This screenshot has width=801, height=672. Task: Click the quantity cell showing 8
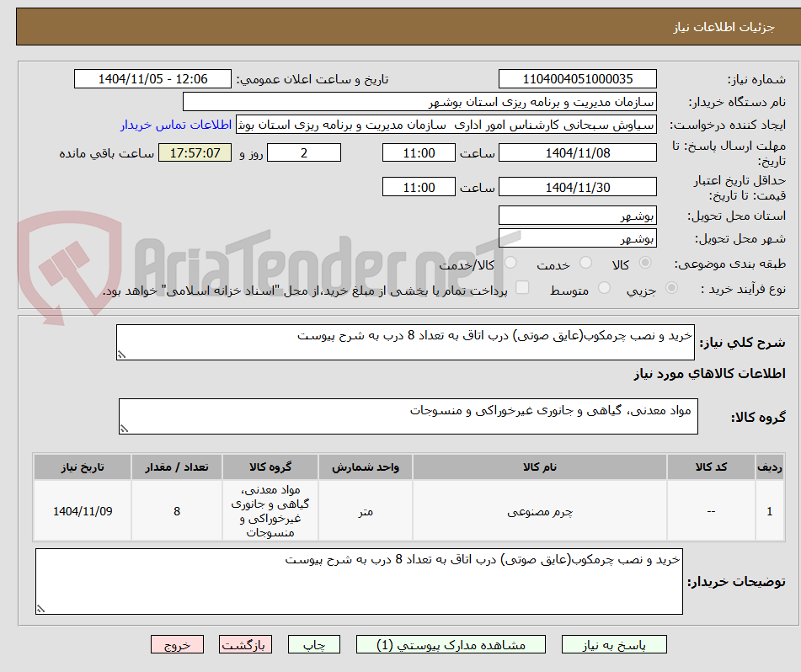coord(177,511)
